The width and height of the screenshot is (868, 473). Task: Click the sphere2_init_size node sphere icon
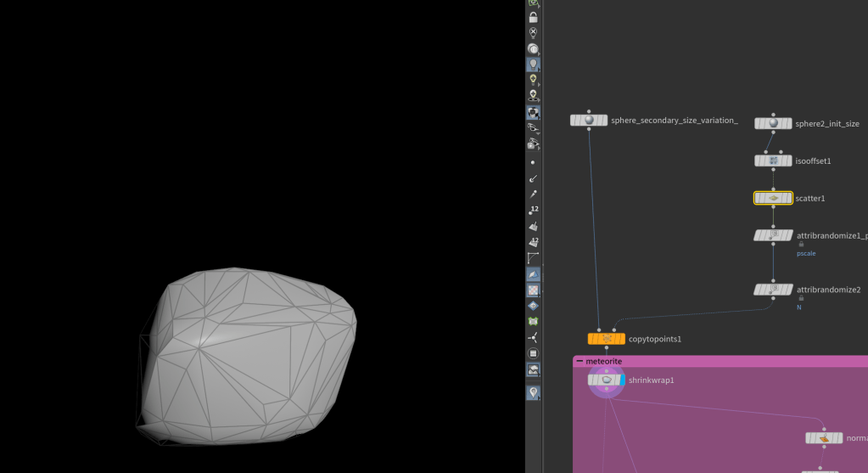(773, 123)
